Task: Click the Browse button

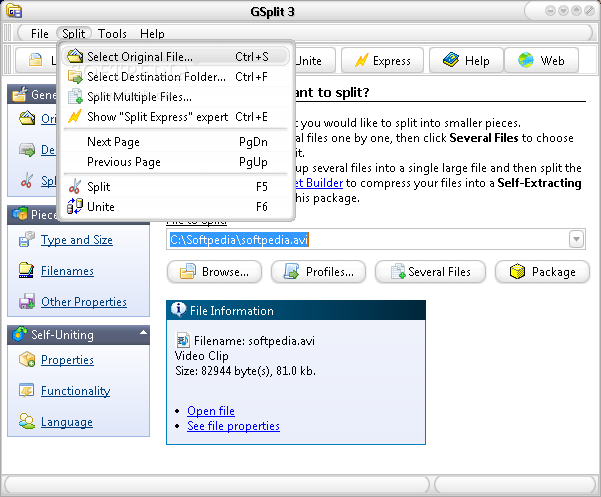Action: point(215,272)
